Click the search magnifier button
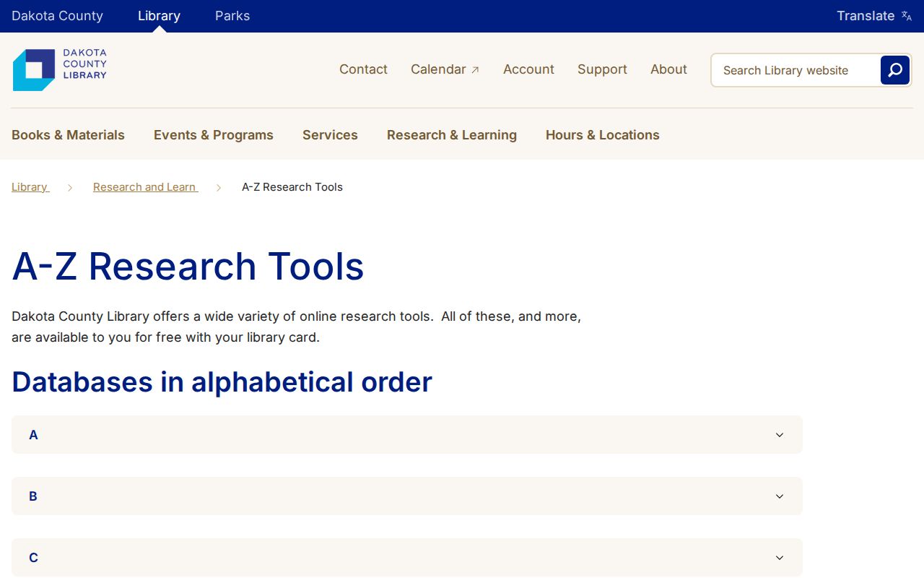This screenshot has width=924, height=578. 895,70
